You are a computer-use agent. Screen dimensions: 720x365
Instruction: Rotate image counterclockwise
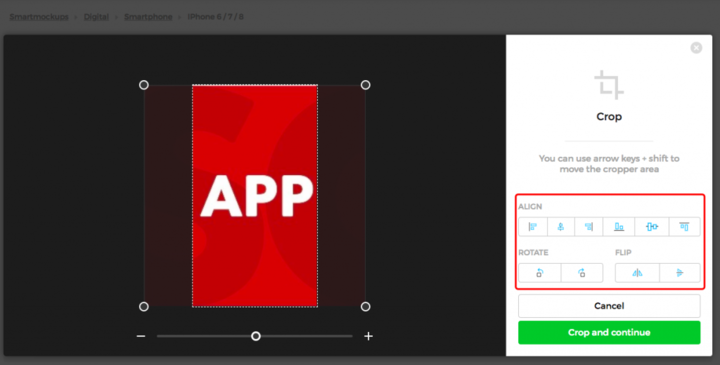[540, 273]
